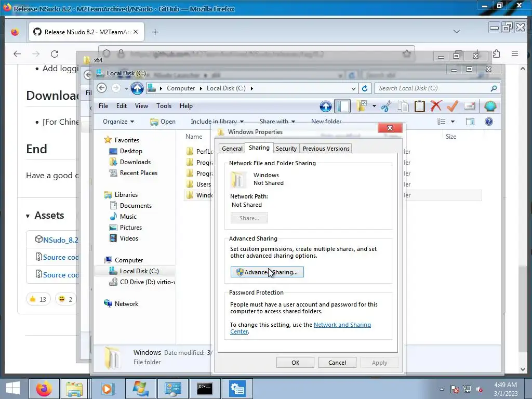Switch to the Security tab

(286, 149)
